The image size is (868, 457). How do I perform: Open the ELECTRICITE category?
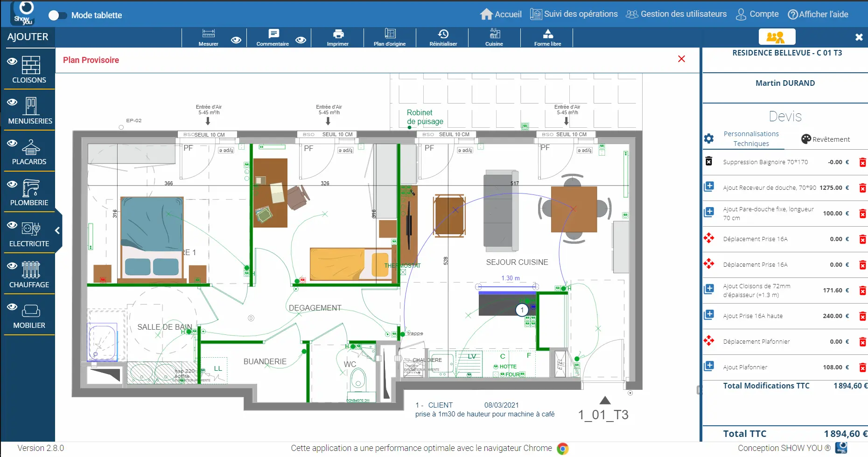29,233
